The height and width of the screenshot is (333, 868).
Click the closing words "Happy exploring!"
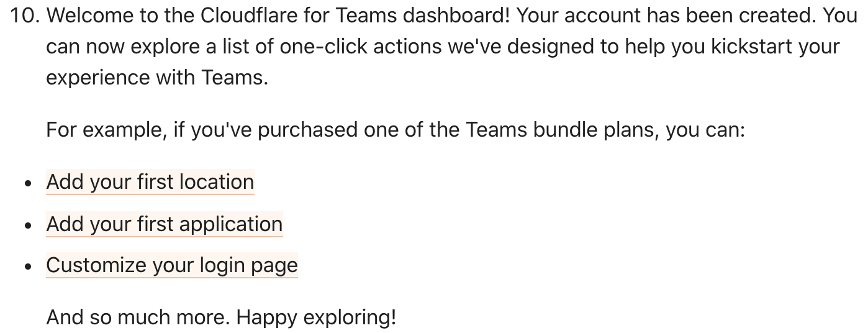pyautogui.click(x=316, y=317)
